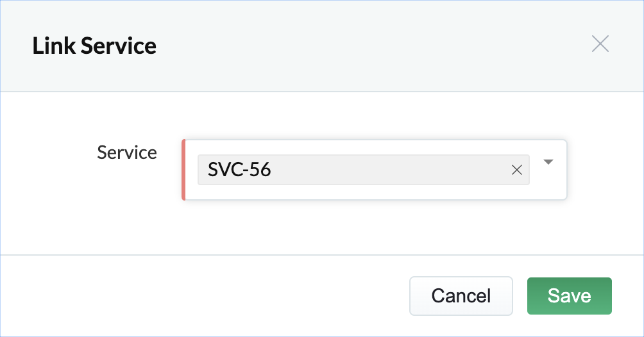
Task: Remove the SVC-56 selection
Action: click(516, 170)
